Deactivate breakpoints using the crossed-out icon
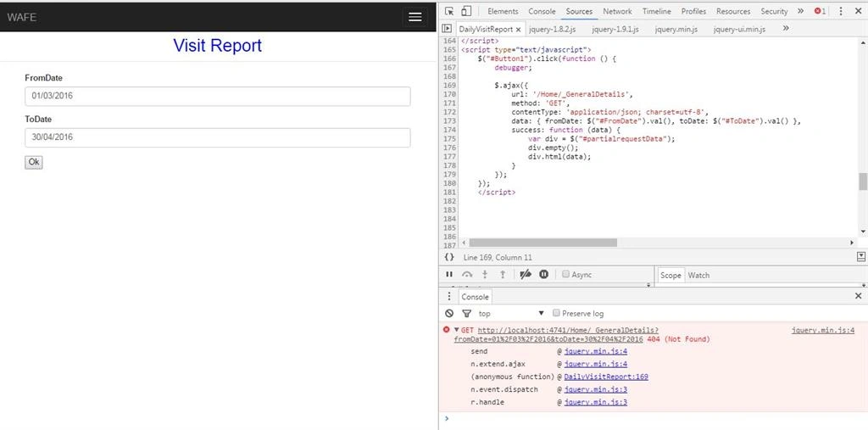This screenshot has width=868, height=430. point(526,274)
